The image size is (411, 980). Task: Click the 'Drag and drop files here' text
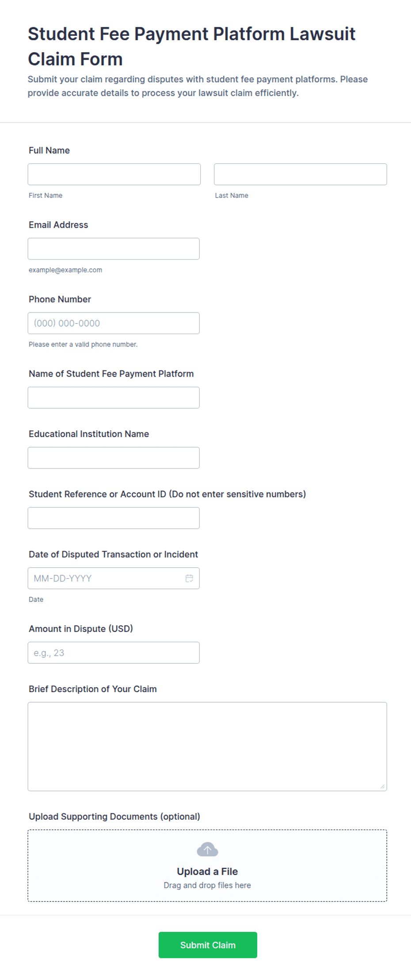click(x=207, y=885)
